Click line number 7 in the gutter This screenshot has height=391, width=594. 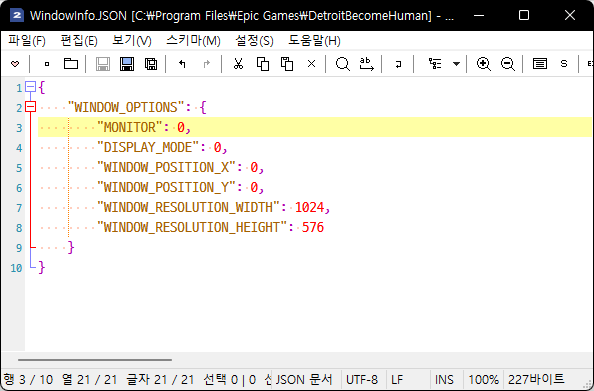tap(19, 208)
